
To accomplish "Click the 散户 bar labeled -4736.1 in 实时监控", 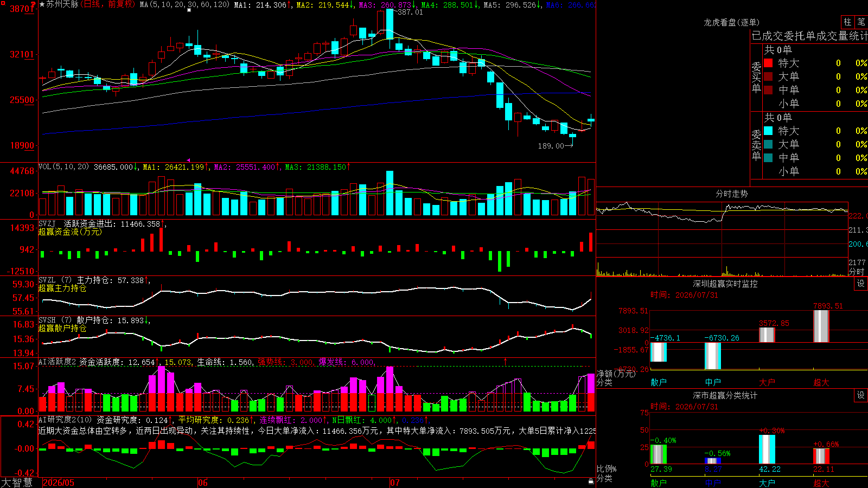I will pyautogui.click(x=659, y=352).
